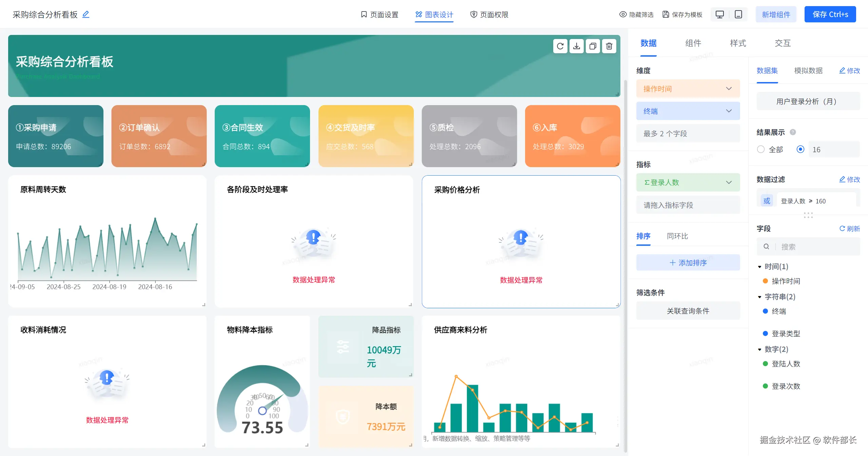Toggle 隐藏筛选 eye option
The width and height of the screenshot is (868, 456).
pos(636,15)
